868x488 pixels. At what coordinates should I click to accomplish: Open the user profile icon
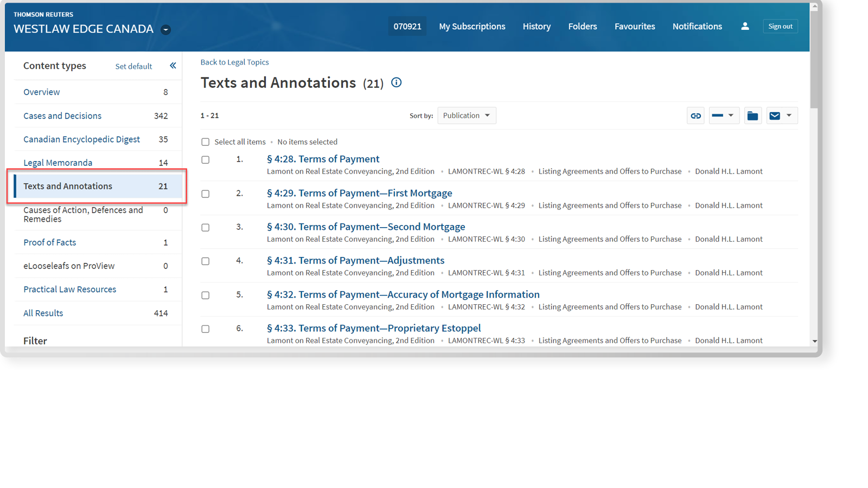click(745, 26)
